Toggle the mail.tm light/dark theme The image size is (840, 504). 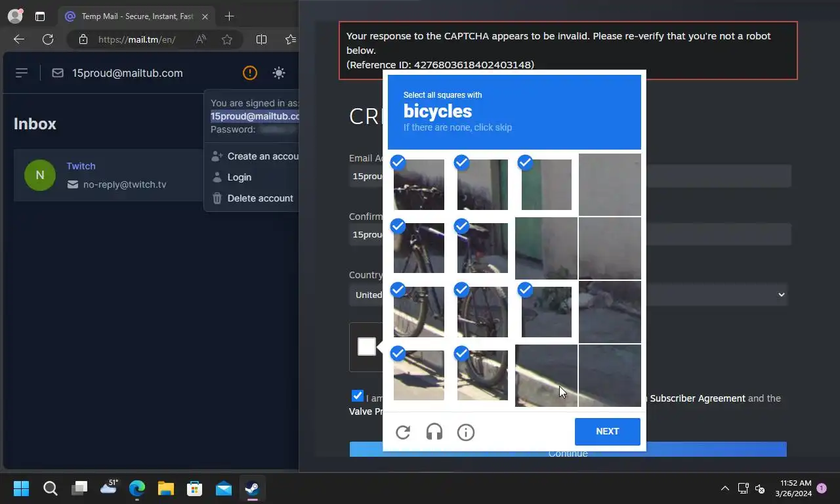[279, 73]
